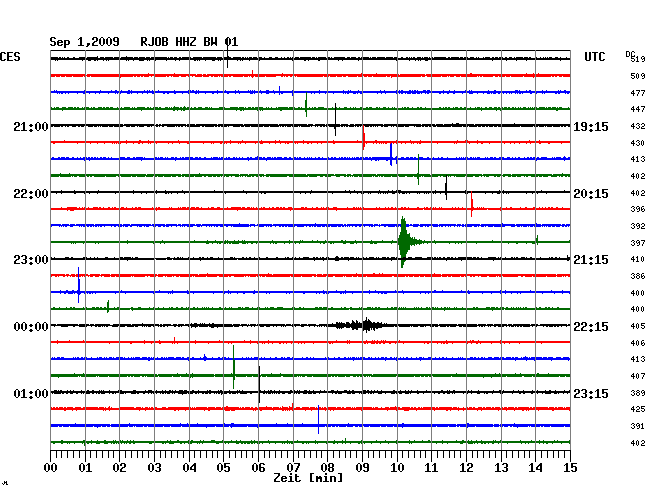Click the station label "RJOB HHZ BW 01"
The image size is (650, 494).
tap(189, 42)
